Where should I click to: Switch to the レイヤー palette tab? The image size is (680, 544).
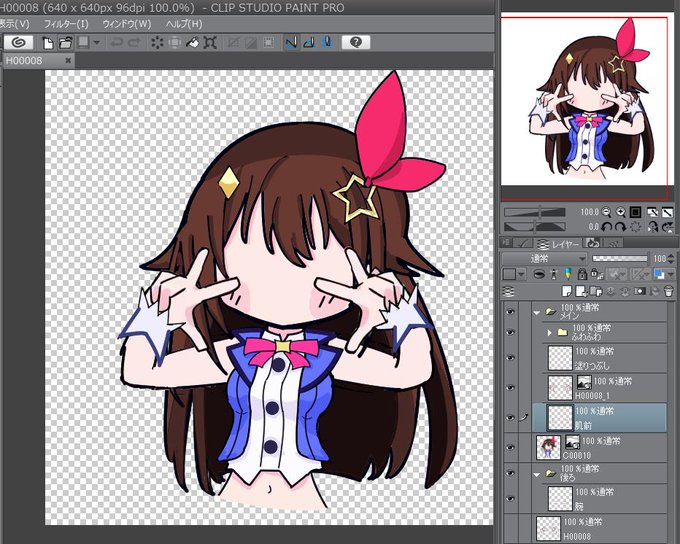point(559,244)
